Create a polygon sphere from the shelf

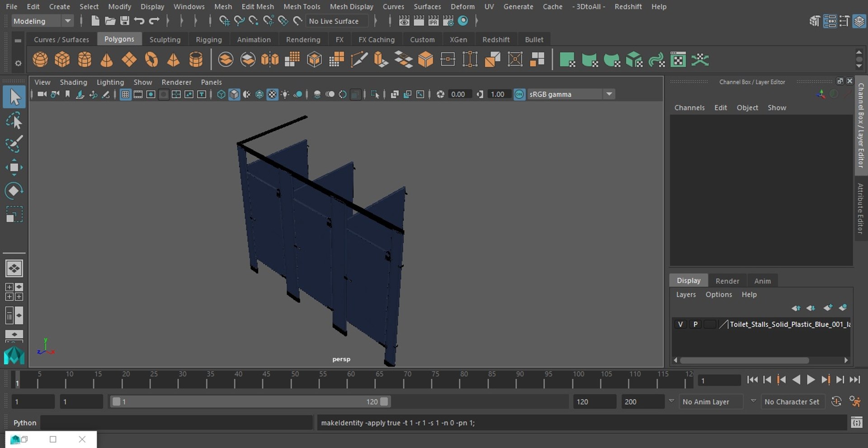40,59
